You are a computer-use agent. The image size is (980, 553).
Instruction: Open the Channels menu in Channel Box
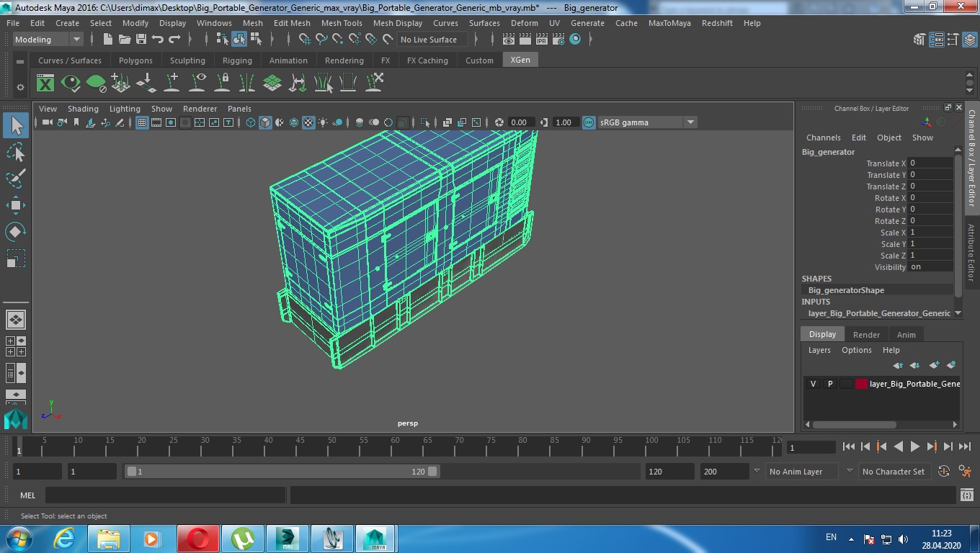click(x=823, y=138)
